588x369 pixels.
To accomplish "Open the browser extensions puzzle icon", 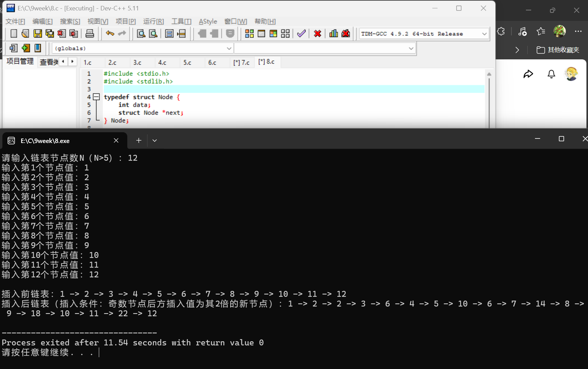I will [501, 31].
